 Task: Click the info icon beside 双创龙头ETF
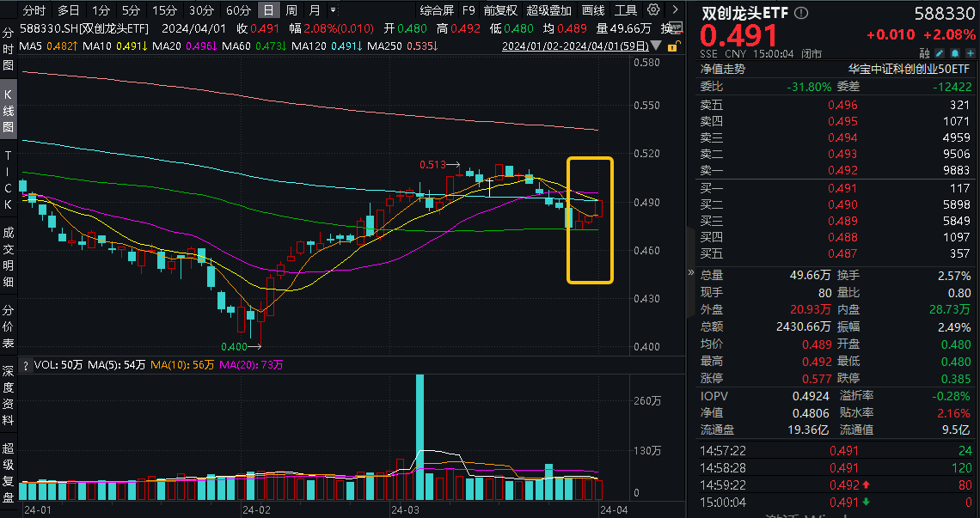coord(801,13)
